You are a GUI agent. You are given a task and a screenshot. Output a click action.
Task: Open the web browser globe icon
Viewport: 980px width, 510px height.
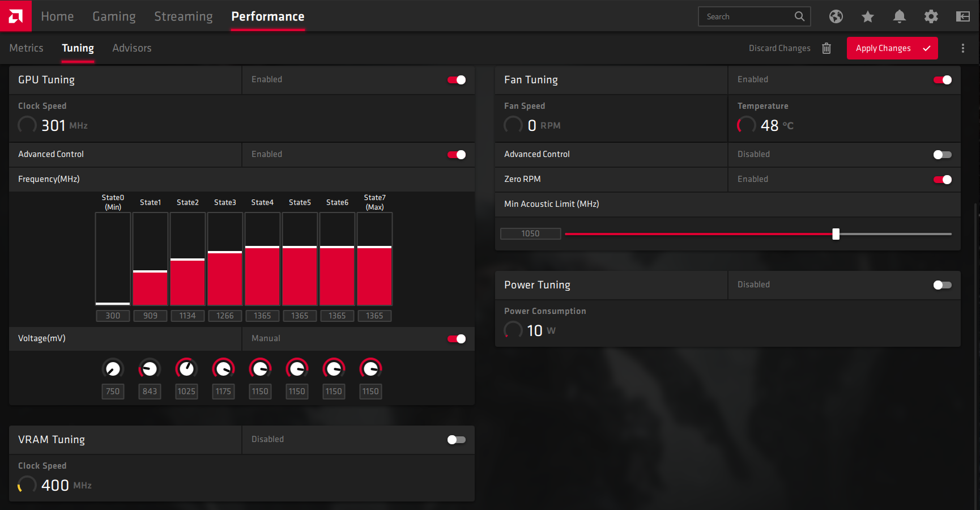pyautogui.click(x=836, y=16)
